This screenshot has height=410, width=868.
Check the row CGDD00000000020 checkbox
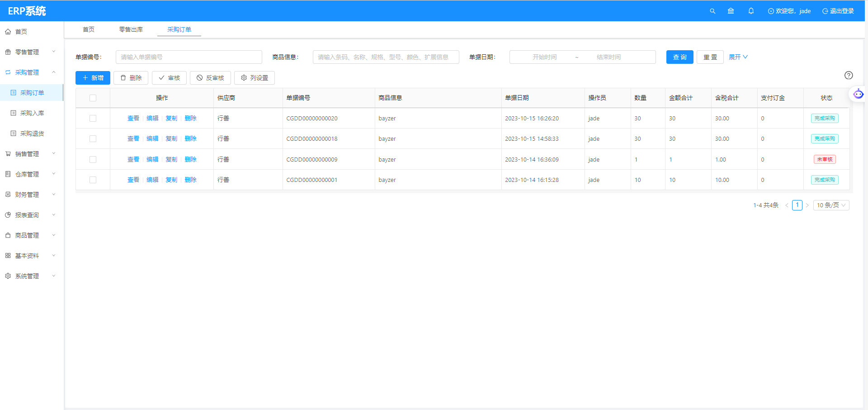[x=93, y=118]
